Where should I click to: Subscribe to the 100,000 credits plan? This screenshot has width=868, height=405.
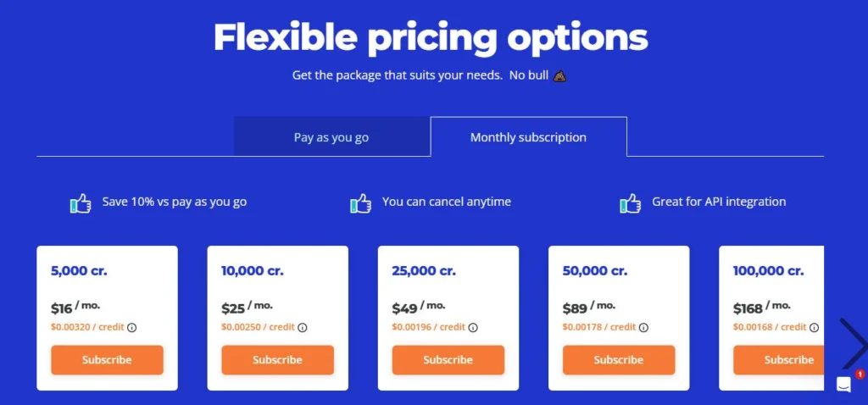tap(778, 360)
